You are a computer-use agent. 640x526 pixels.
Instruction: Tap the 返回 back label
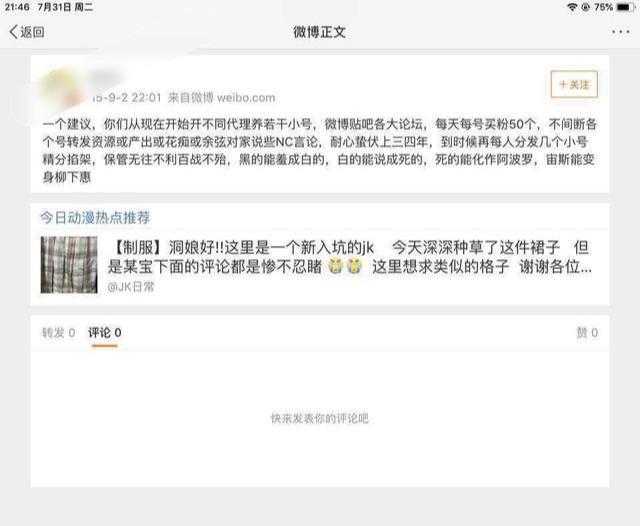tap(32, 32)
